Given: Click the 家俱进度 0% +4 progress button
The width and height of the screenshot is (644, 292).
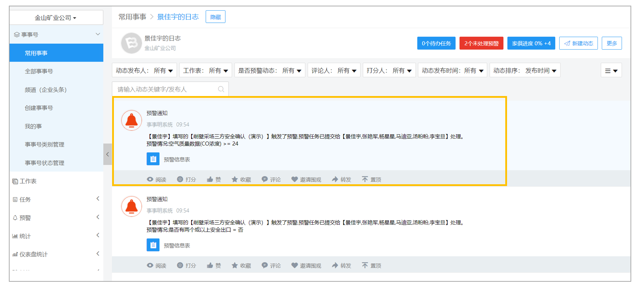Looking at the screenshot, I should click(531, 43).
